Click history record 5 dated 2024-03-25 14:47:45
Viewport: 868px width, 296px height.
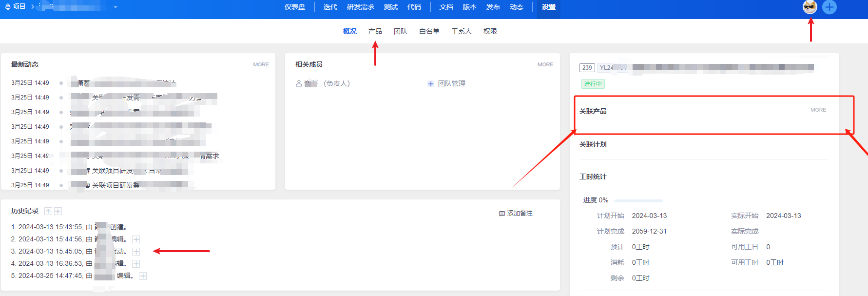[72, 276]
